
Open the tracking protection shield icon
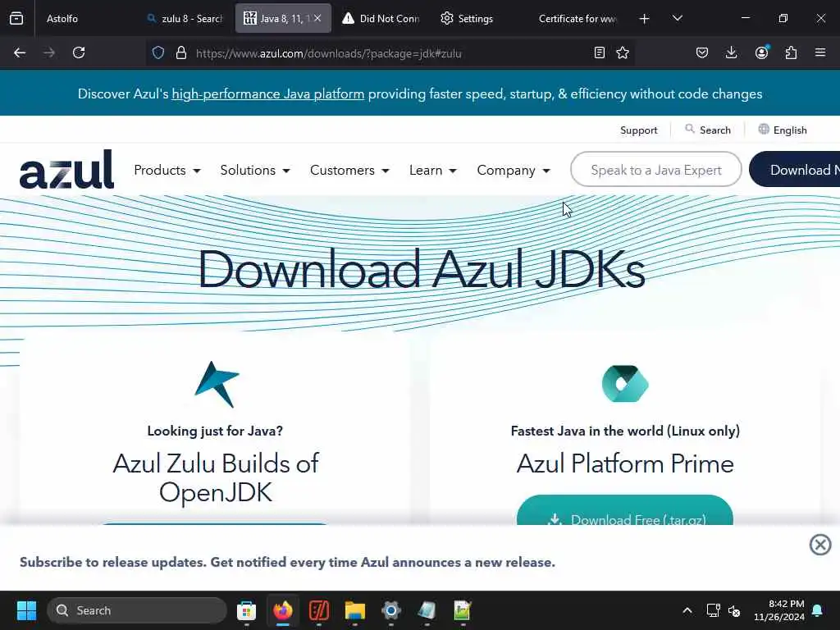(x=158, y=52)
